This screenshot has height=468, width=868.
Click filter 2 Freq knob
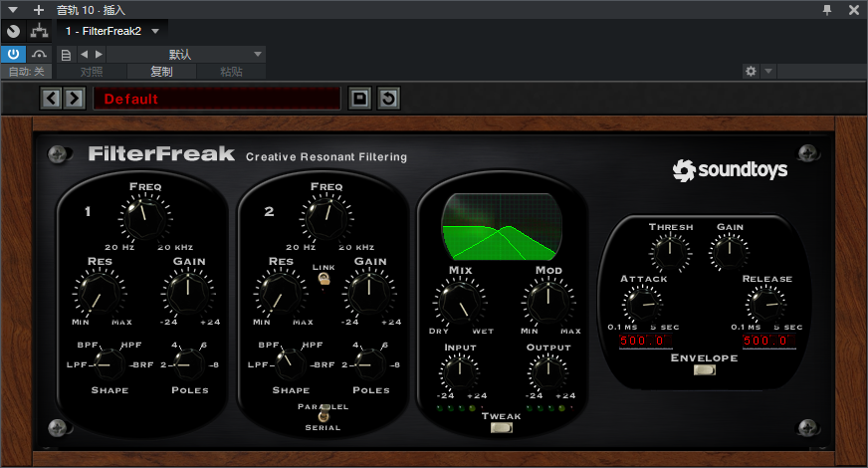(x=326, y=218)
